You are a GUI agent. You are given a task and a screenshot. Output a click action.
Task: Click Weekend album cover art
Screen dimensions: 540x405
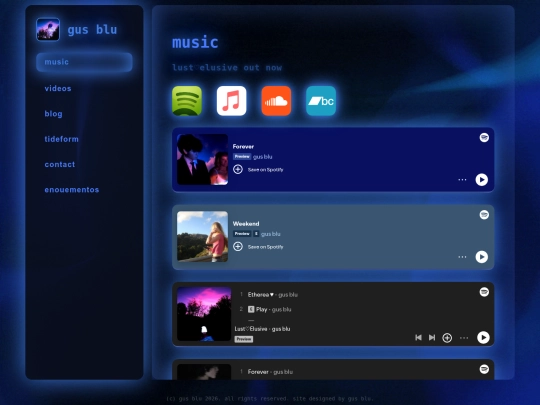click(202, 237)
